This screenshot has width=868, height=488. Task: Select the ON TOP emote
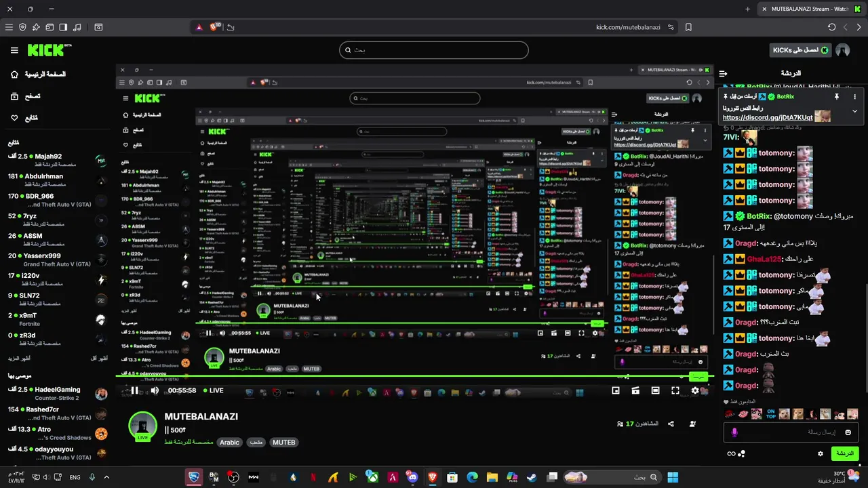point(770,413)
